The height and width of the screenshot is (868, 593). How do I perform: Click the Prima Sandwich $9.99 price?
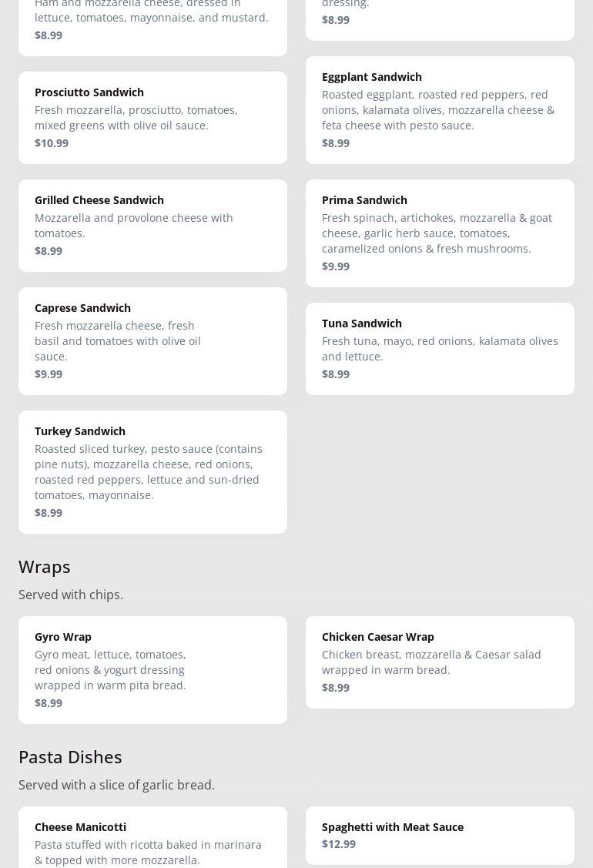tap(336, 266)
